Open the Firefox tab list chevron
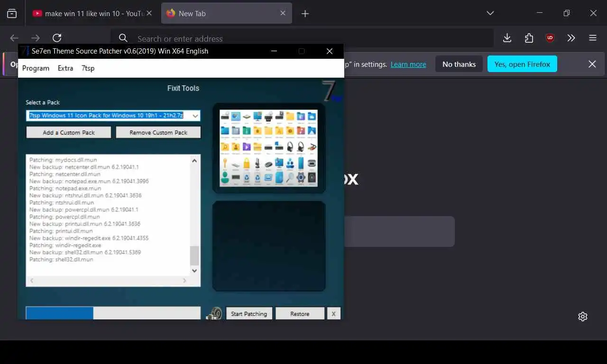Screen dimensions: 607x364 click(490, 13)
